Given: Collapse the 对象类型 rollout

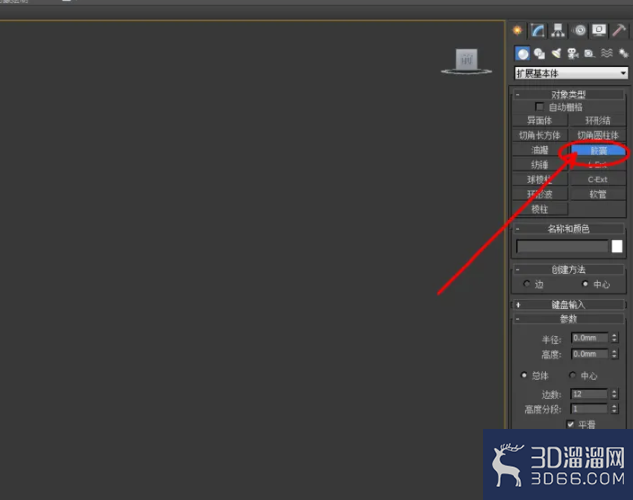Looking at the screenshot, I should click(x=568, y=95).
